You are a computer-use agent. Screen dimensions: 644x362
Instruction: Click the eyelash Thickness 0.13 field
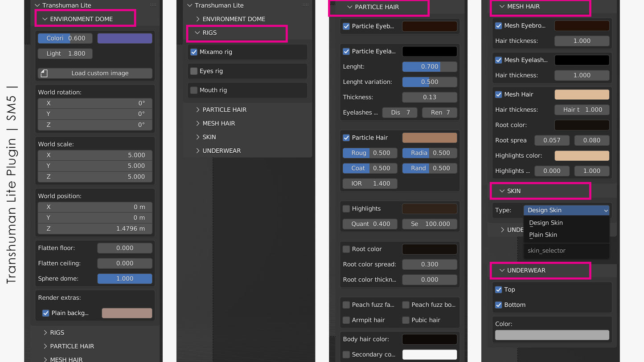click(x=430, y=97)
